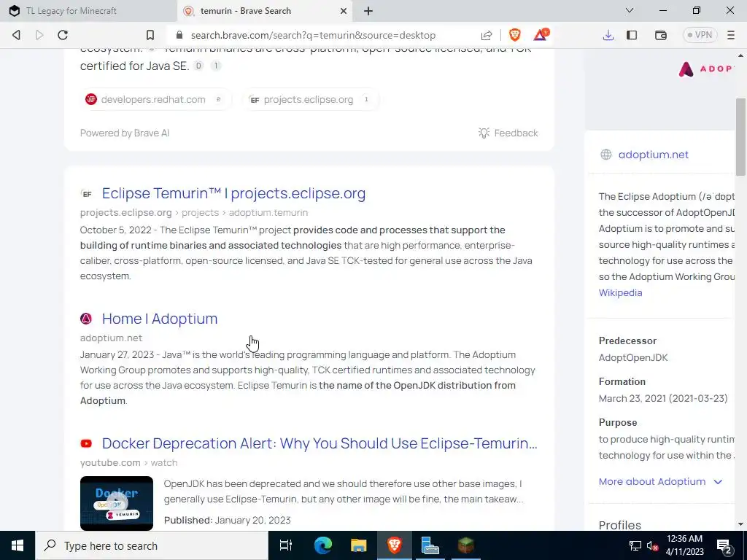Image resolution: width=747 pixels, height=560 pixels.
Task: Open site info via the padlock icon
Action: 179,35
